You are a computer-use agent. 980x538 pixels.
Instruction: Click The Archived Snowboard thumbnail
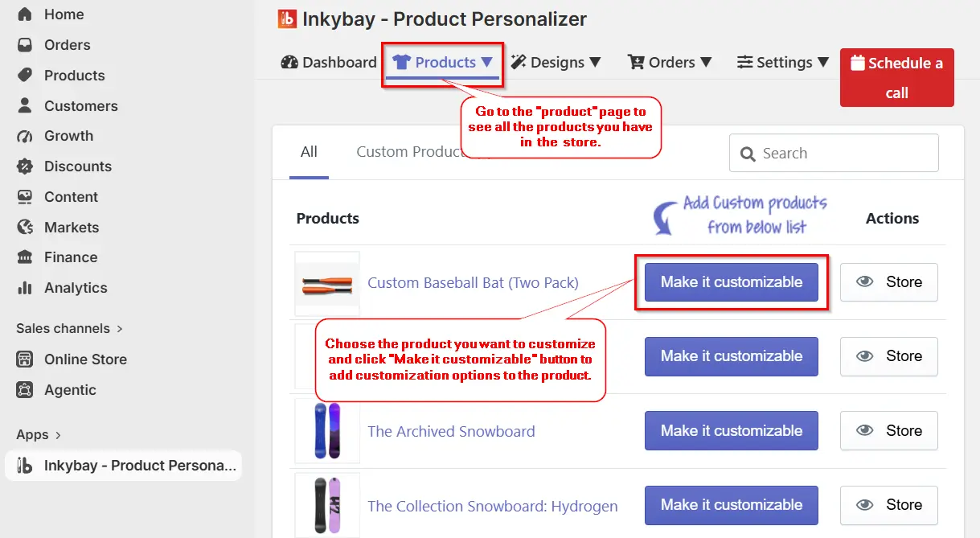(327, 431)
